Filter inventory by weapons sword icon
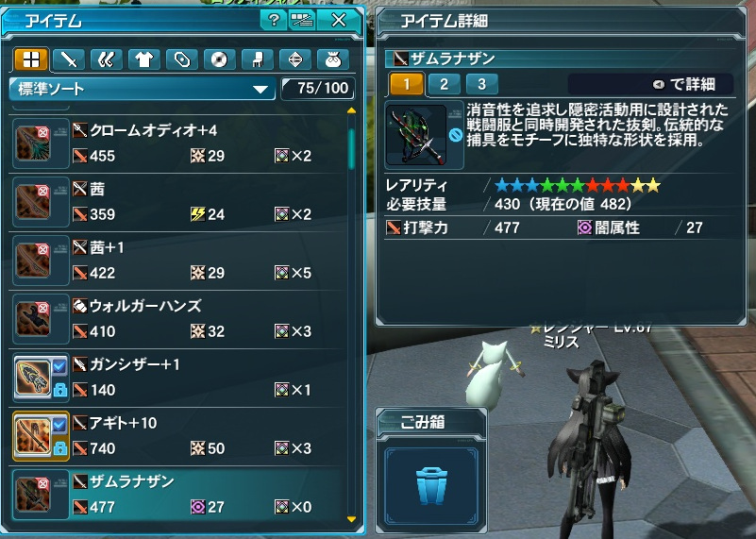 [69, 59]
